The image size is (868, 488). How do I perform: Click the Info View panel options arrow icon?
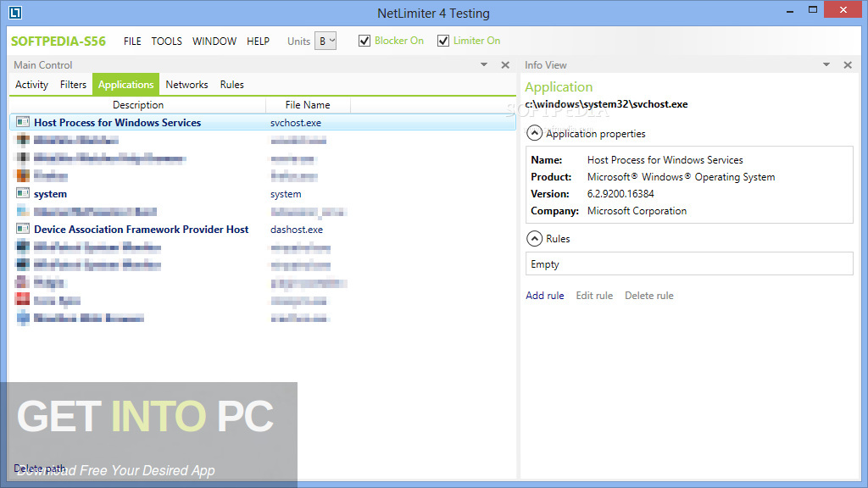826,64
